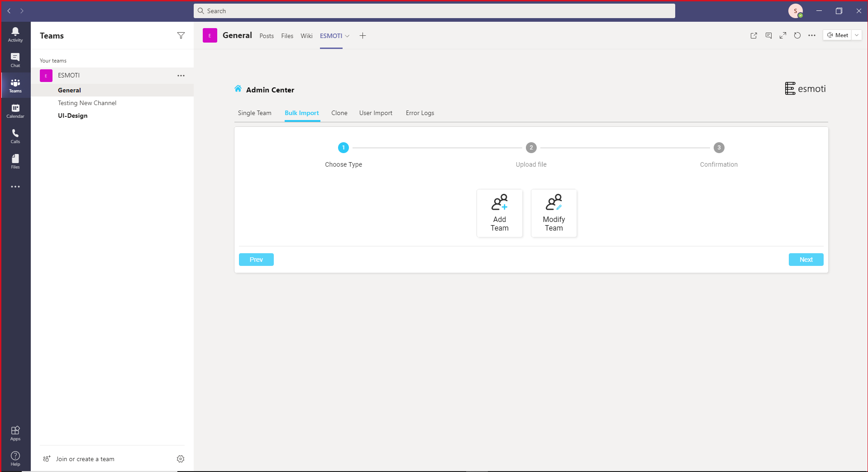Open the user profile avatar
The image size is (868, 472).
(796, 11)
